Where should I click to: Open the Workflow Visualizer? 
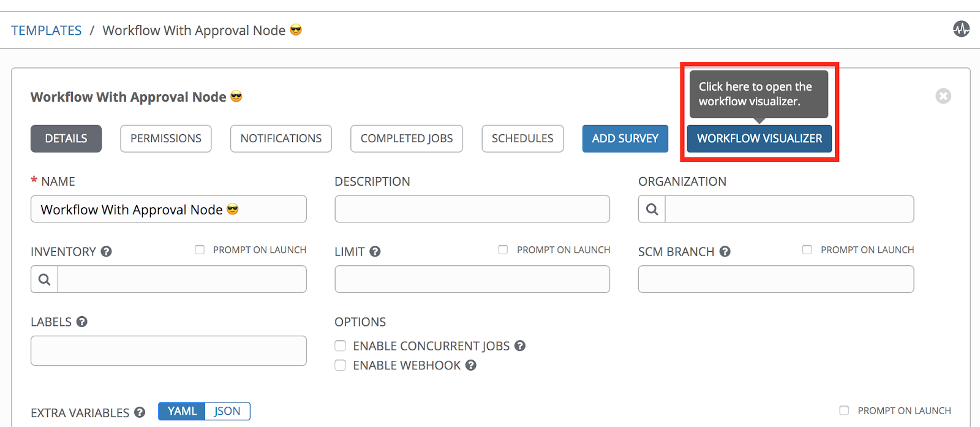(758, 138)
